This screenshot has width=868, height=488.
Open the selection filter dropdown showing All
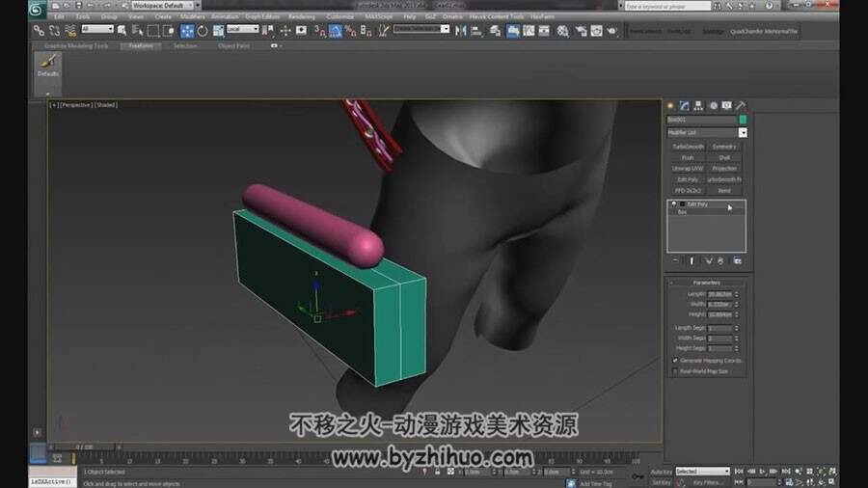97,29
